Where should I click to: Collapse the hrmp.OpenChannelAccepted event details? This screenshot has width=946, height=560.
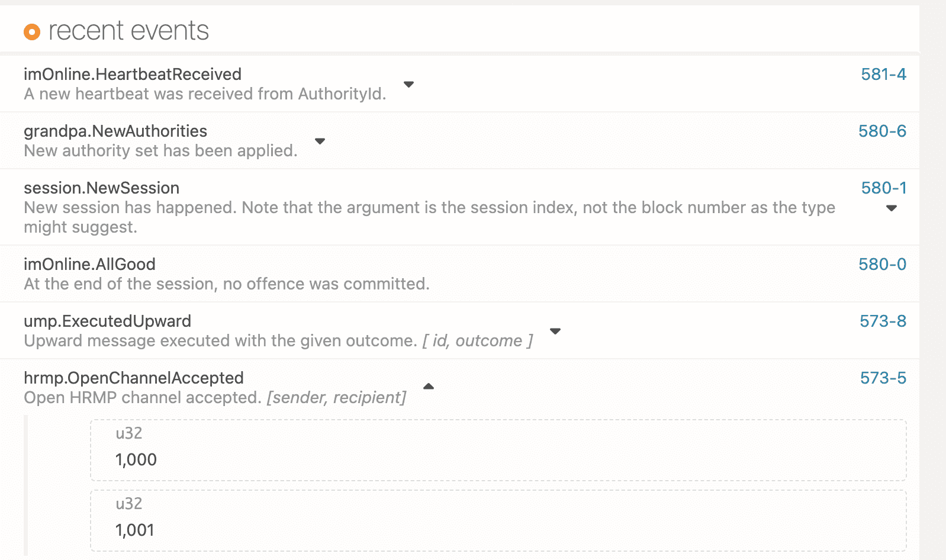(428, 387)
